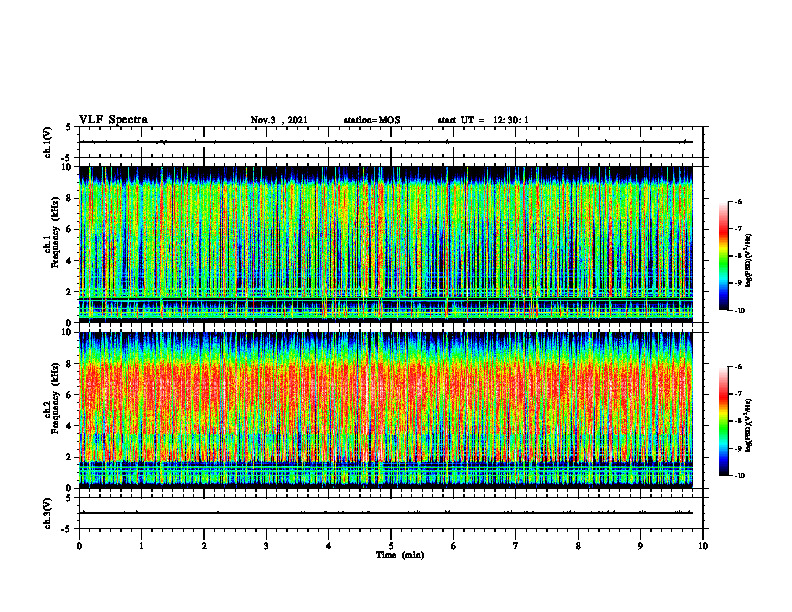
Task: Click the color scale bar beside ch.2 spectrogram
Action: 724,421
